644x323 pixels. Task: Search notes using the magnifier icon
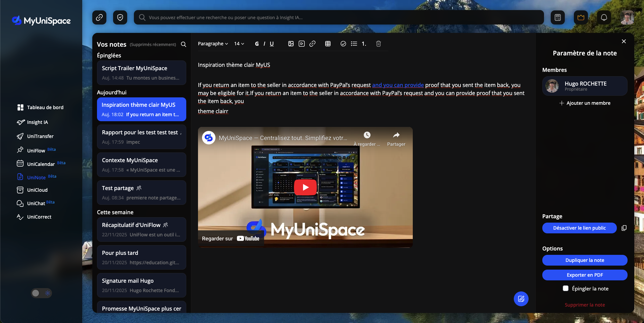[x=184, y=44]
